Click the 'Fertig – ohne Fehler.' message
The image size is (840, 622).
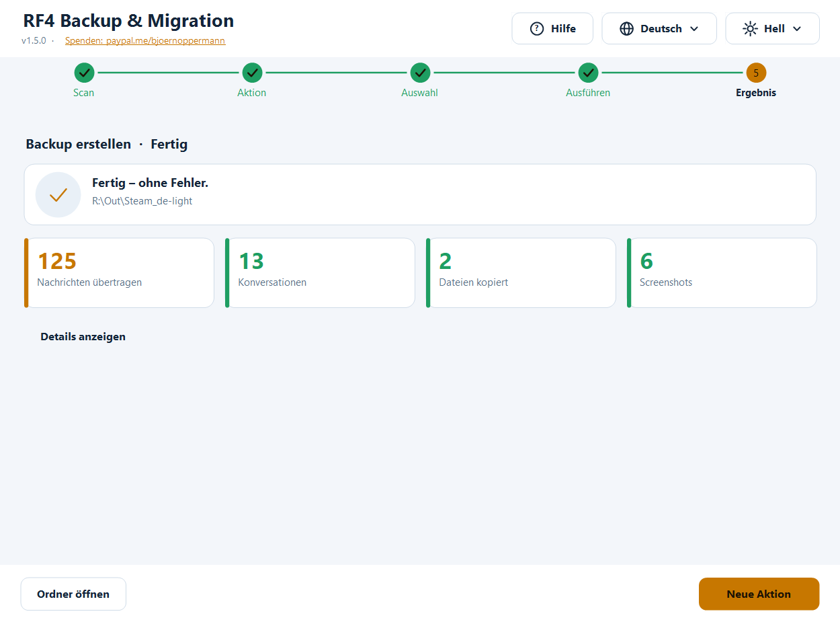coord(151,183)
